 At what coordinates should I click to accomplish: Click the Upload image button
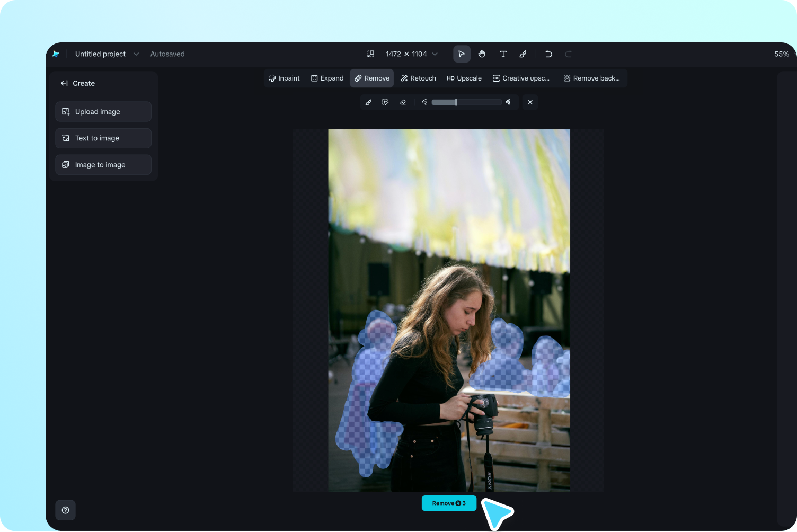[103, 112]
